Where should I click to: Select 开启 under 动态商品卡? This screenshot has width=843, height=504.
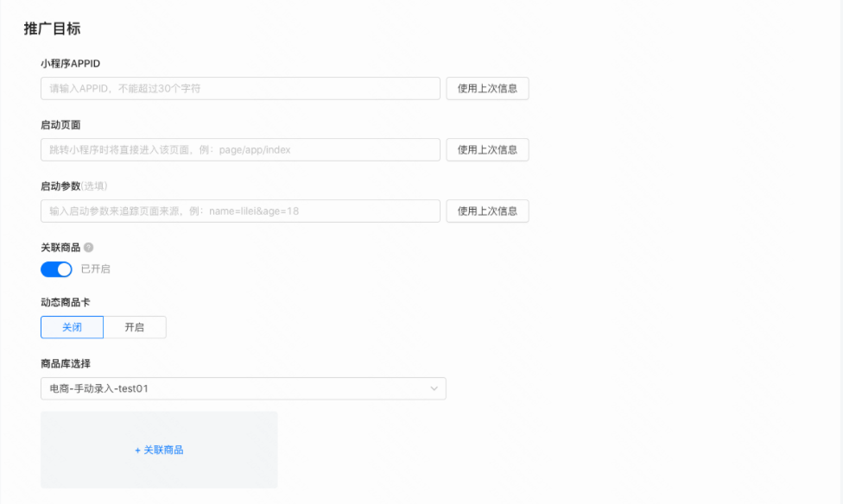135,328
